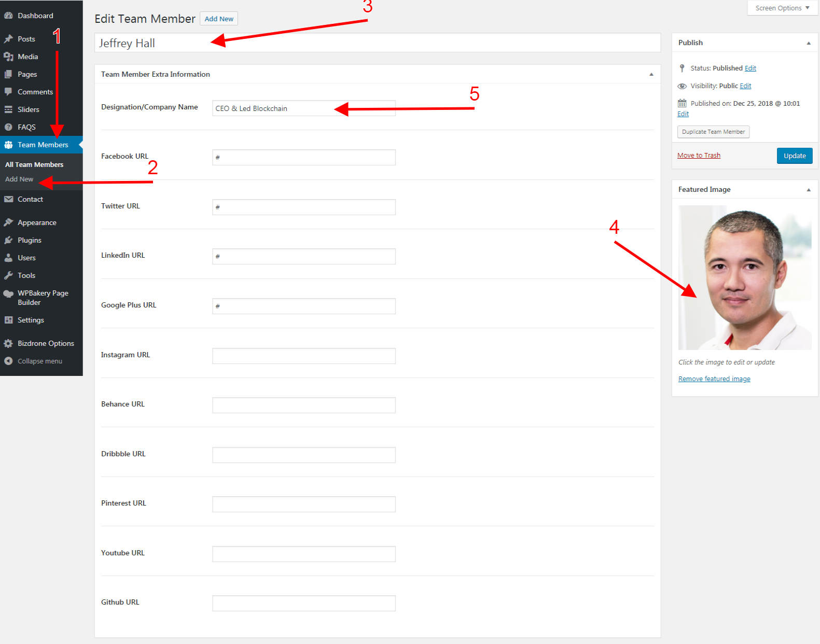Click the Media icon in sidebar
The height and width of the screenshot is (644, 820).
point(8,57)
